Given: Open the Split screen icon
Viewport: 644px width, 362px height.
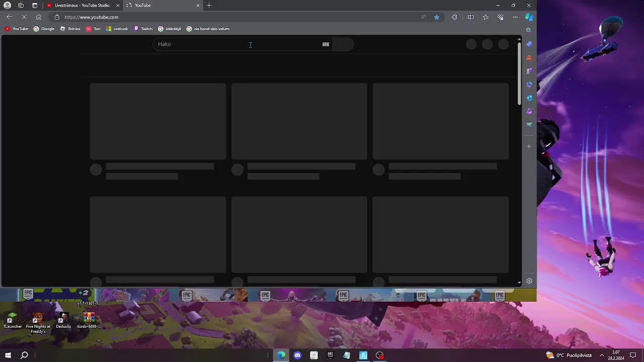Looking at the screenshot, I should 470,17.
